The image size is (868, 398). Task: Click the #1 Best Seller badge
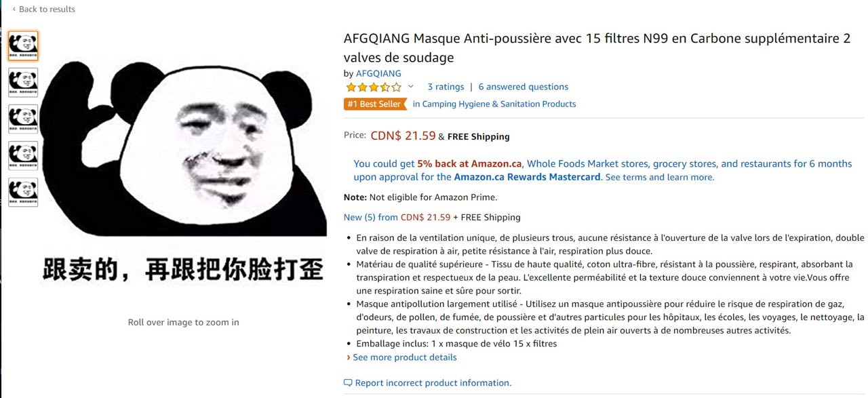(x=376, y=104)
